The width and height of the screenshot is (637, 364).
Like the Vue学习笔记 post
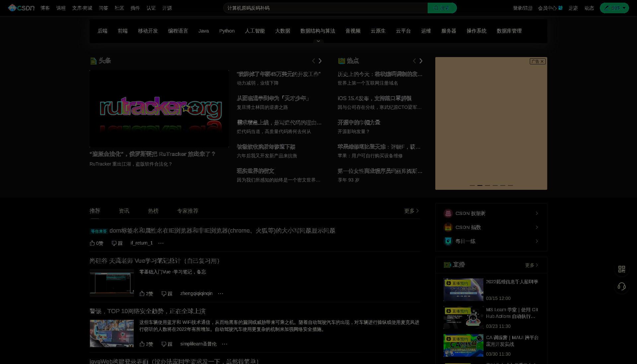[x=146, y=294]
